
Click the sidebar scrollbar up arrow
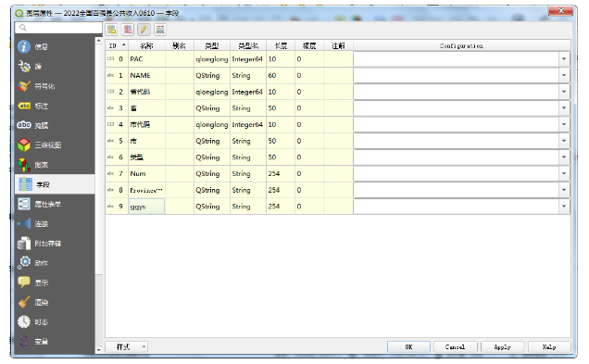98,41
